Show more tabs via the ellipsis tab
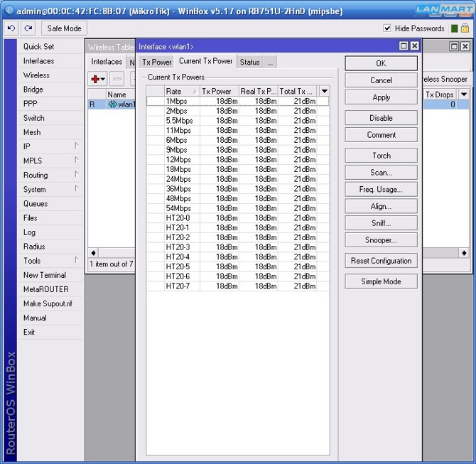Image resolution: width=476 pixels, height=464 pixels. pyautogui.click(x=270, y=63)
